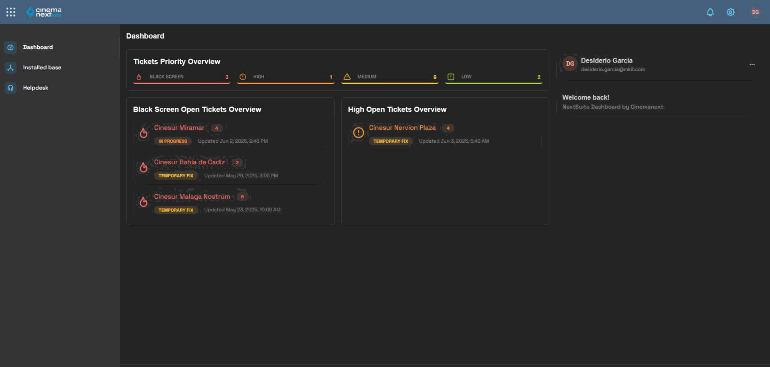Click the count badge next to Cinesur Miramar
The width and height of the screenshot is (770, 367).
click(217, 128)
